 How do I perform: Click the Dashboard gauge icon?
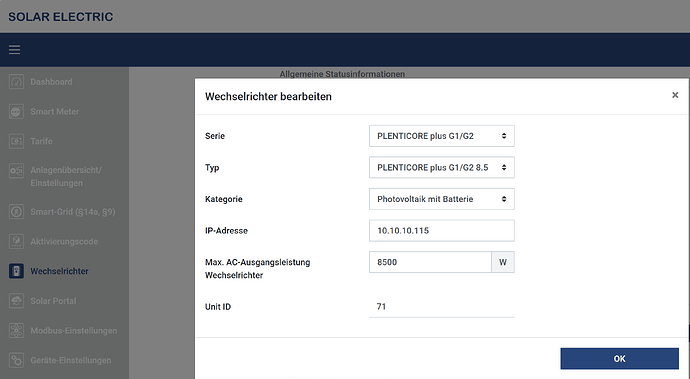(16, 82)
